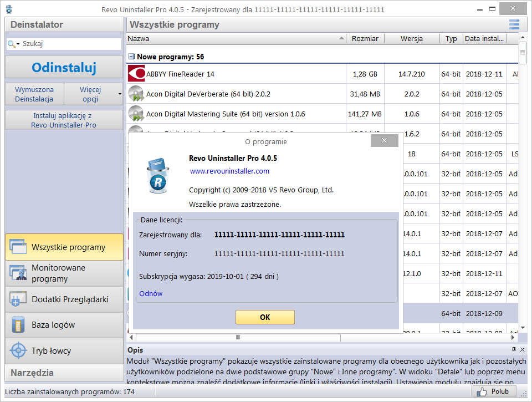Sort by the Typ column header

[x=451, y=38]
